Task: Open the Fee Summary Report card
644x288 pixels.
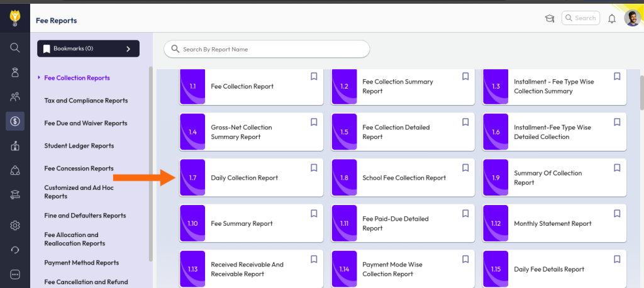Action: point(241,224)
